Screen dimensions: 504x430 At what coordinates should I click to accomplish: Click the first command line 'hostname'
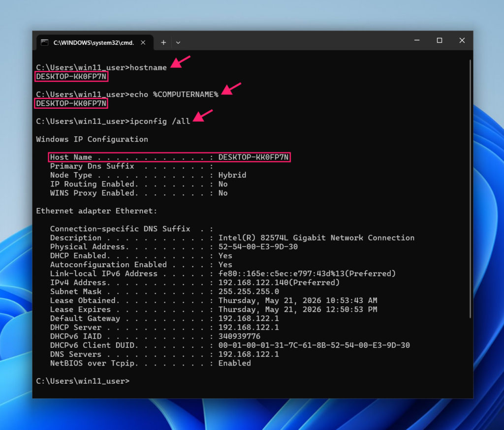click(x=101, y=67)
